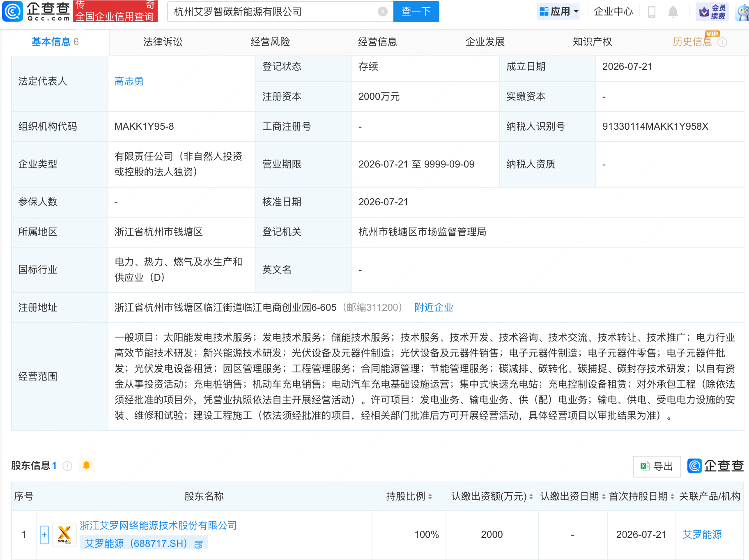Image resolution: width=749 pixels, height=560 pixels.
Task: Select 股东名称 column header
Action: [204, 496]
